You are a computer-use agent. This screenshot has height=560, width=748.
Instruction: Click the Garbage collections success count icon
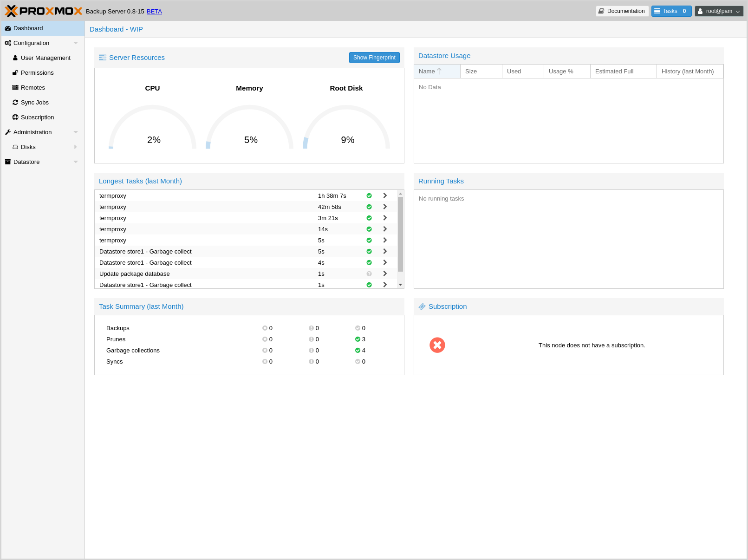[358, 351]
